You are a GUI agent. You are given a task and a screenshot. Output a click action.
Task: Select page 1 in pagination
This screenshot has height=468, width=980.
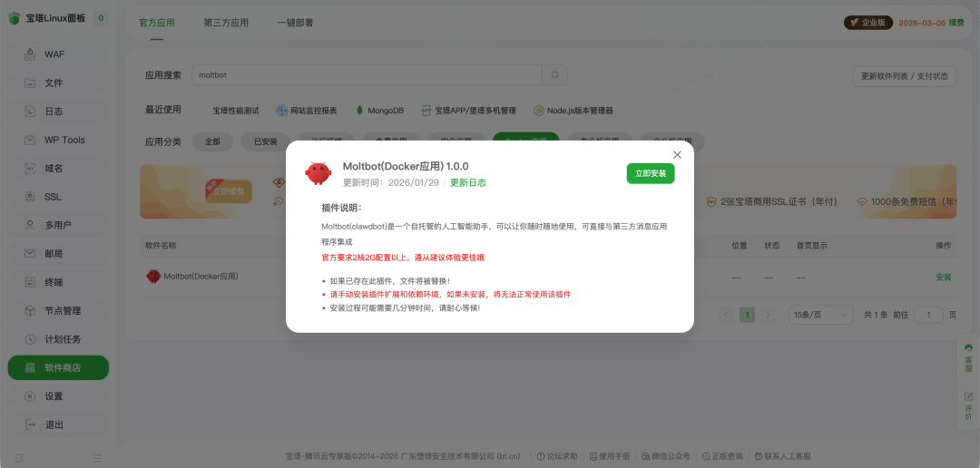(747, 315)
